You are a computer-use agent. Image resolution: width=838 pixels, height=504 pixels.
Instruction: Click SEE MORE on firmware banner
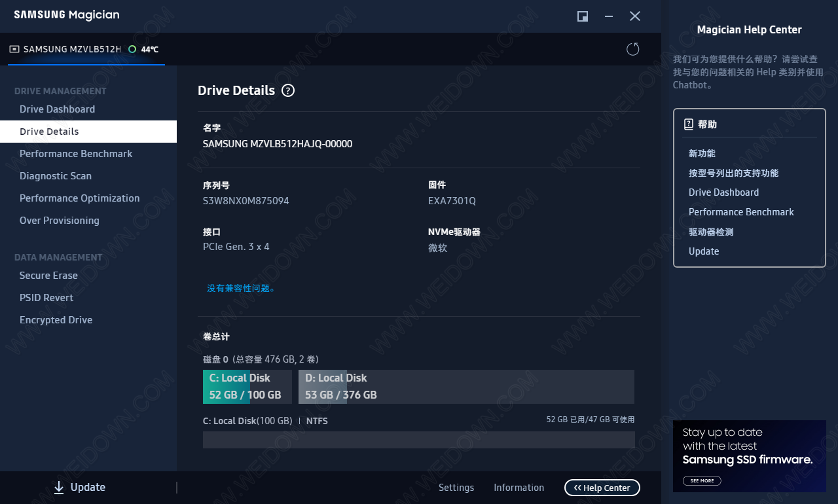[702, 480]
